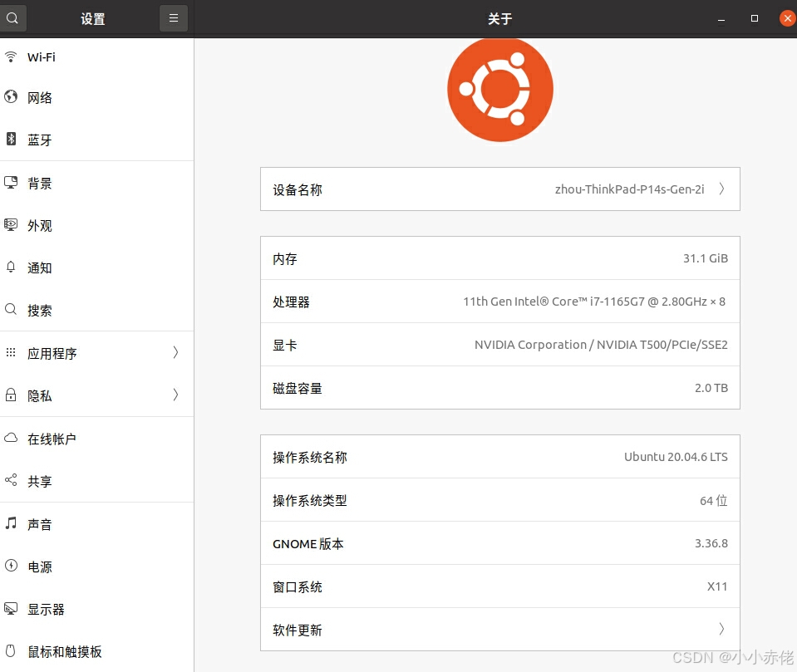Click the GNOME 版本 row label
The image size is (797, 672).
(308, 543)
